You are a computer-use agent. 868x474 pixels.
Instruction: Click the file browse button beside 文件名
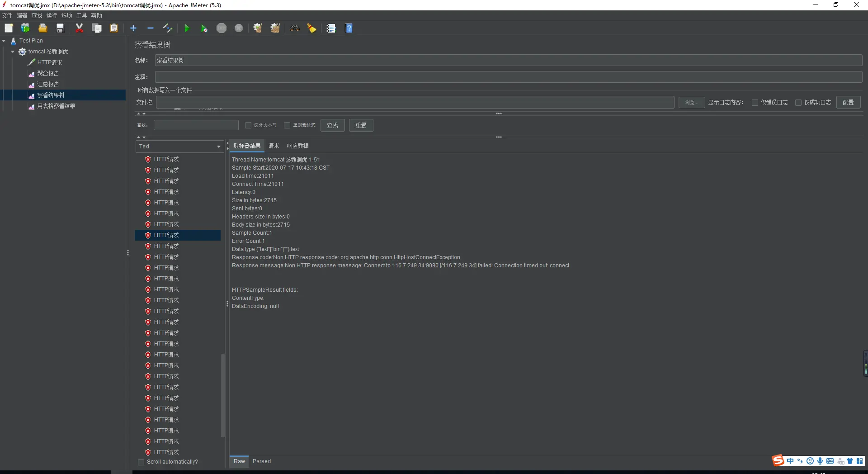tap(691, 103)
